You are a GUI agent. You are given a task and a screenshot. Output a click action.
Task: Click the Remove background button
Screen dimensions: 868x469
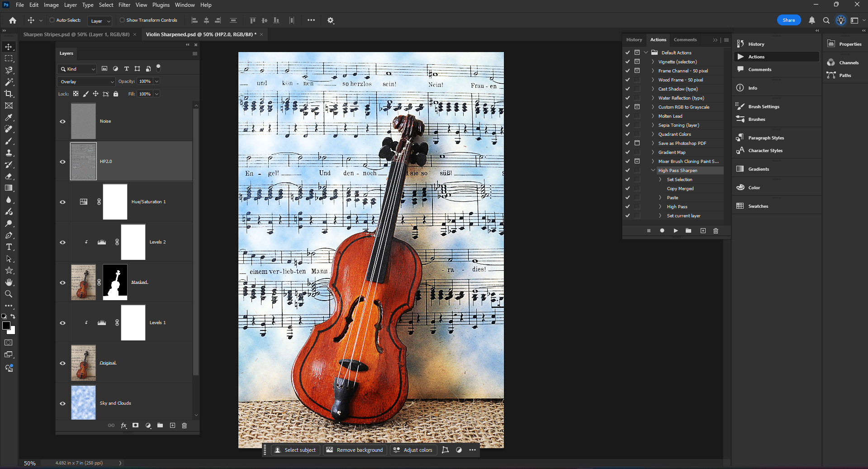(x=355, y=450)
